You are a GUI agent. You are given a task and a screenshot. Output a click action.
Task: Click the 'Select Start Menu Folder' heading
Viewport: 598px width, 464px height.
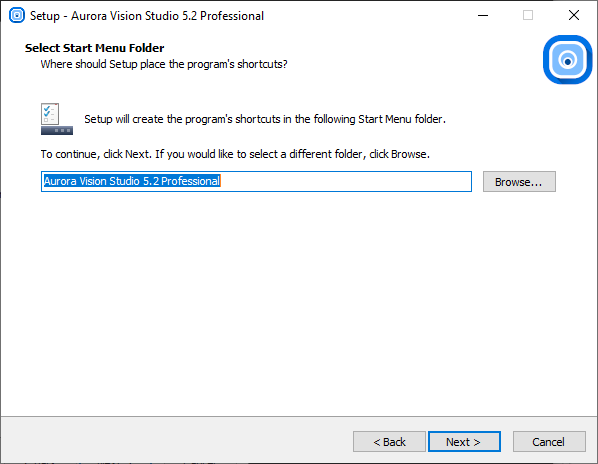pos(95,48)
